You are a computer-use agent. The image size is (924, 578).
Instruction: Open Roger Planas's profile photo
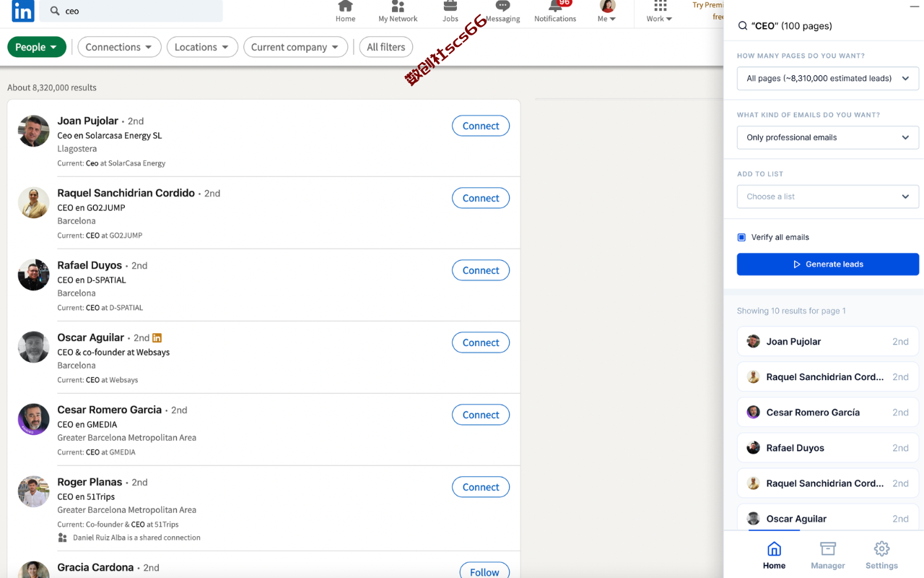34,492
